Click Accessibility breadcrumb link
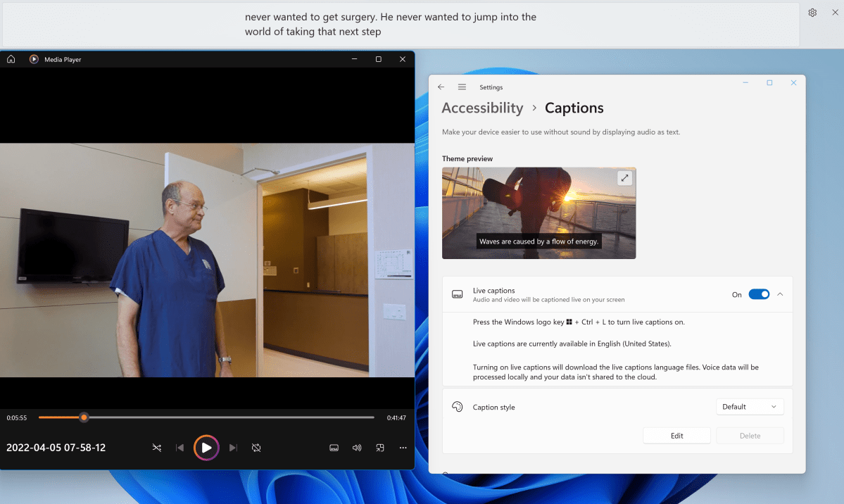Viewport: 844px width, 504px height. [482, 108]
